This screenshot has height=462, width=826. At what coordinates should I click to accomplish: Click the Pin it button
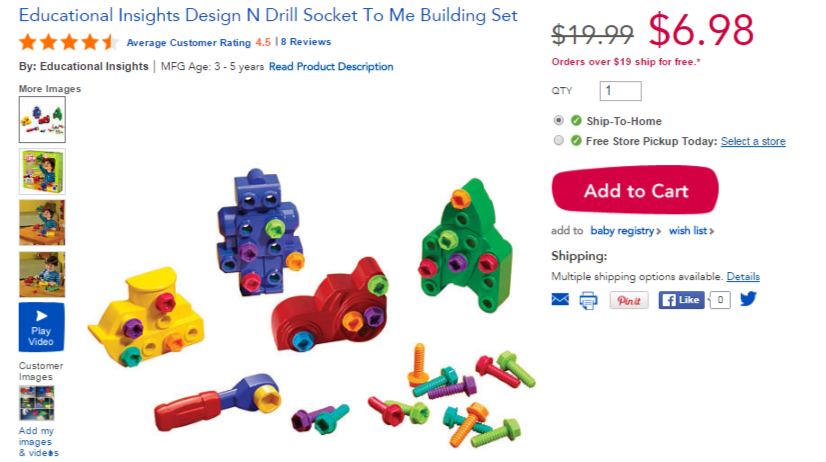tap(629, 300)
